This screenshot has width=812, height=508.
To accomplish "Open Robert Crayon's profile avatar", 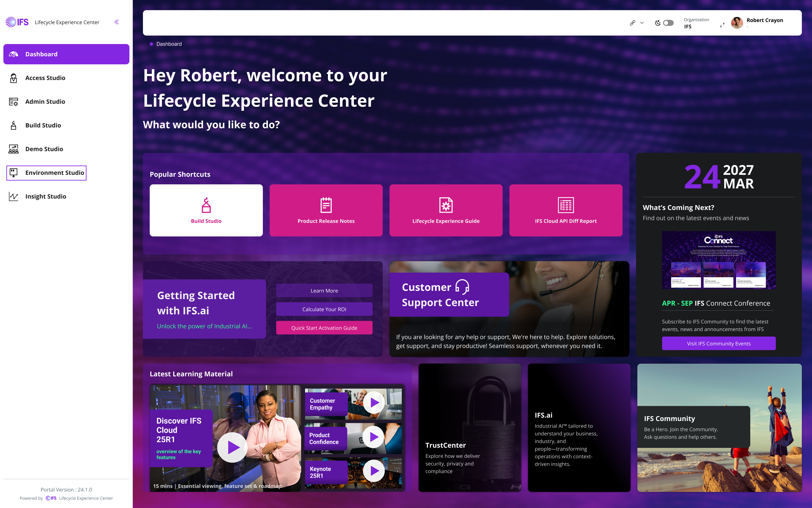I will pos(737,23).
